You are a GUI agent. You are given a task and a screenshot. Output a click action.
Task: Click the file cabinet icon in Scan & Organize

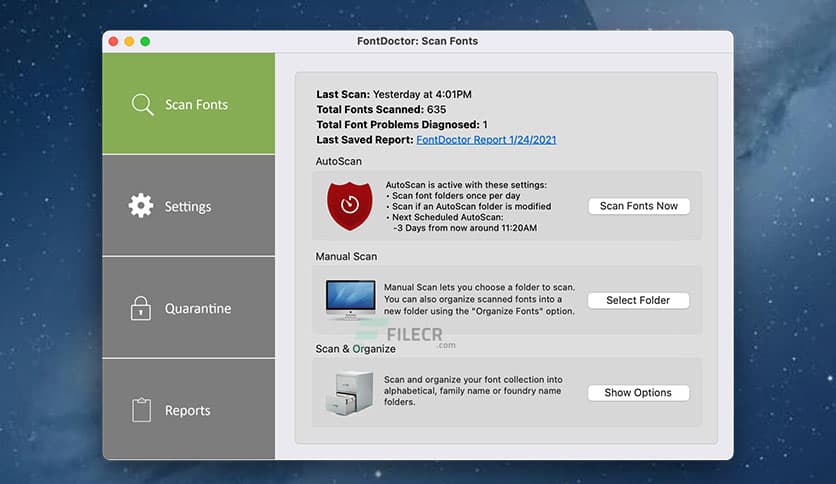coord(350,393)
